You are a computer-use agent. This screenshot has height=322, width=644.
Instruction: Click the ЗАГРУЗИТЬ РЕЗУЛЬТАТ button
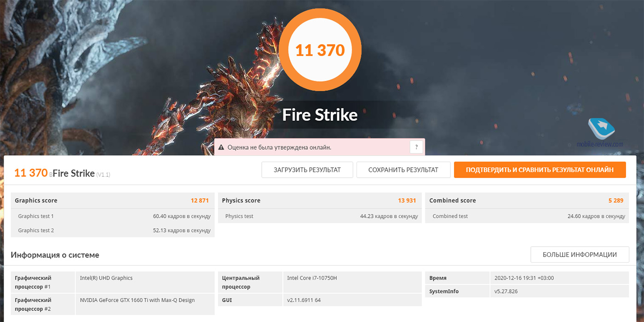[x=307, y=169]
